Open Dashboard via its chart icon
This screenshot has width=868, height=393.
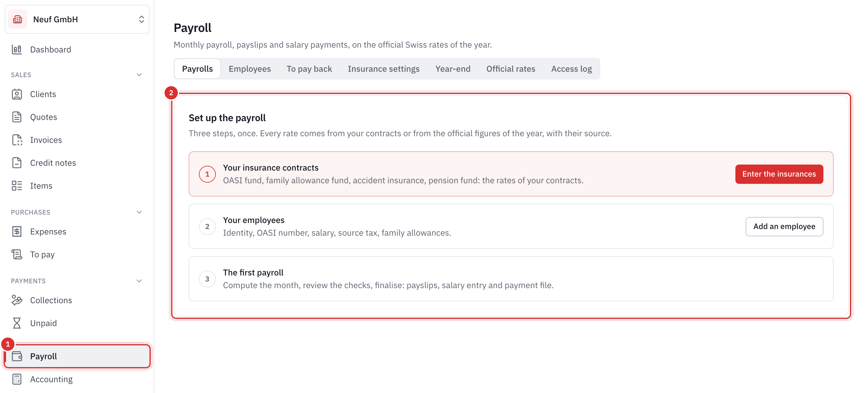coord(17,49)
